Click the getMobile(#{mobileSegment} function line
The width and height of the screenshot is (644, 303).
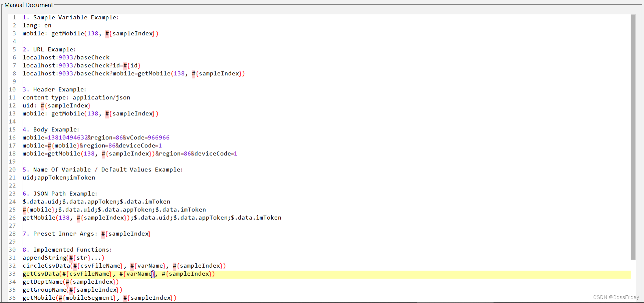click(x=99, y=298)
